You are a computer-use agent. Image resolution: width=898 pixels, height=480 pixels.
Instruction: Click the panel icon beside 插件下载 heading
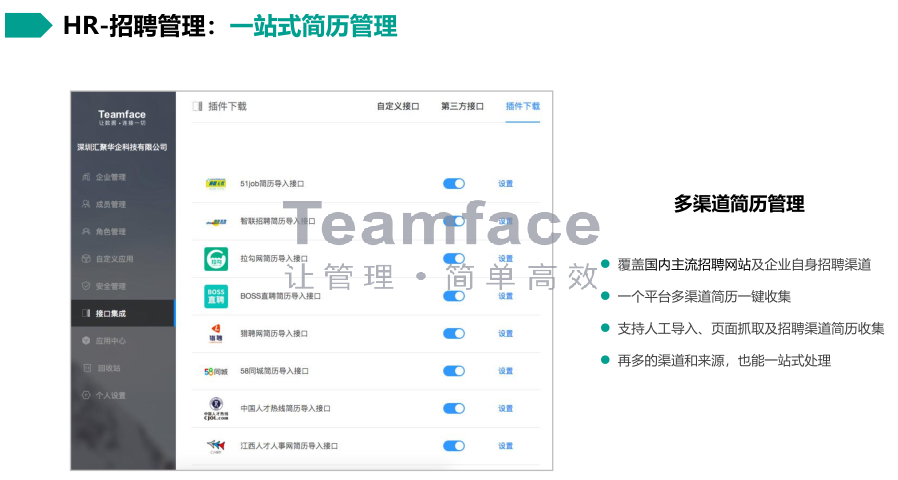pos(198,106)
